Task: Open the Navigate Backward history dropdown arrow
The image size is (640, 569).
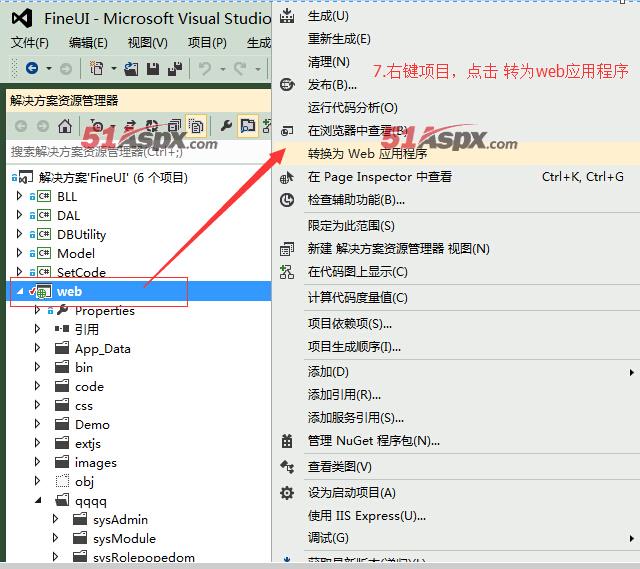Action: tap(49, 69)
